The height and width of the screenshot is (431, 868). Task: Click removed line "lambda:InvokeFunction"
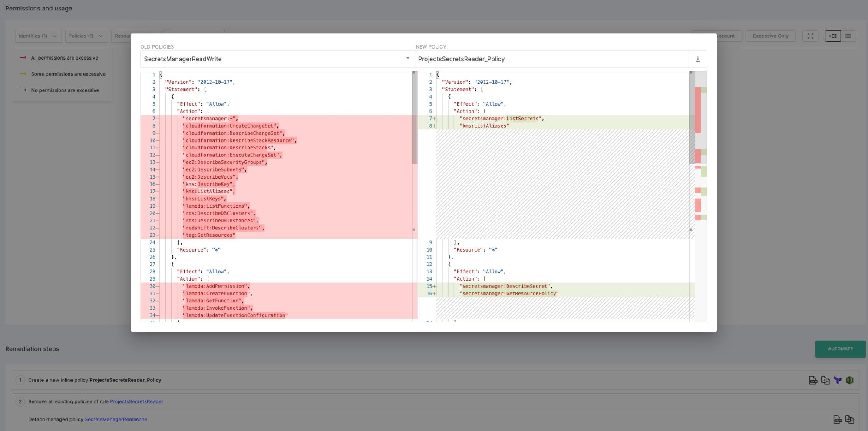click(x=218, y=308)
